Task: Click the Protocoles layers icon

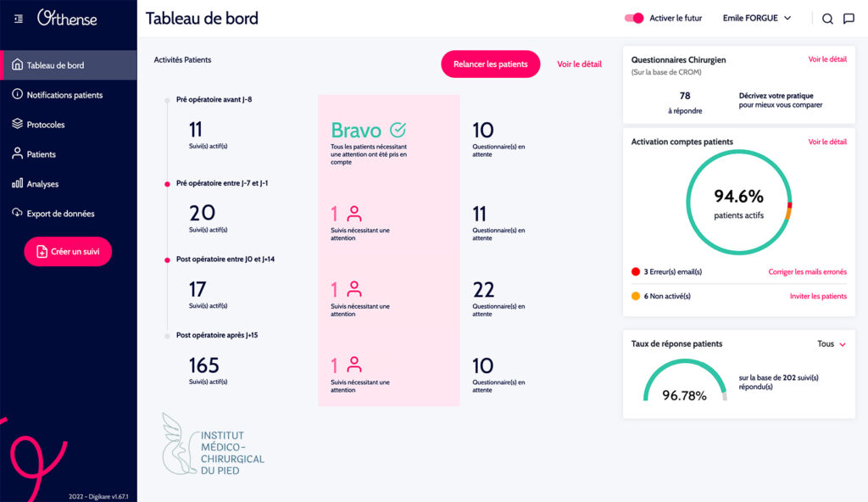Action: 17,125
